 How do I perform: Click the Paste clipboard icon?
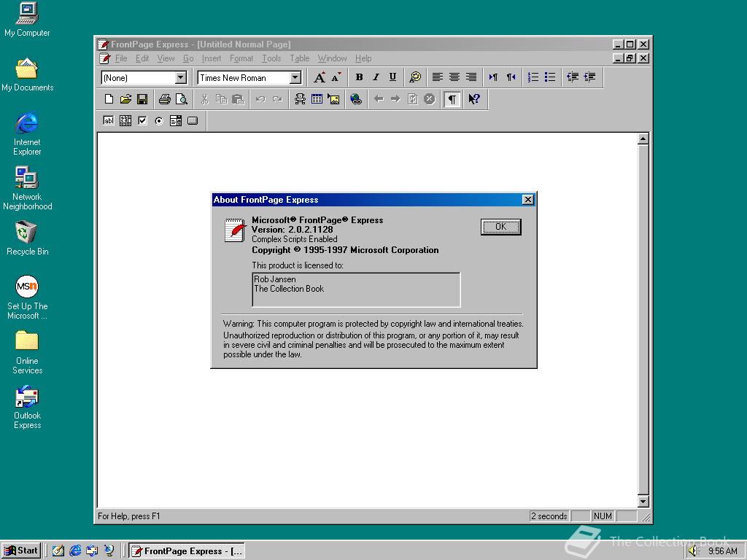(x=239, y=99)
